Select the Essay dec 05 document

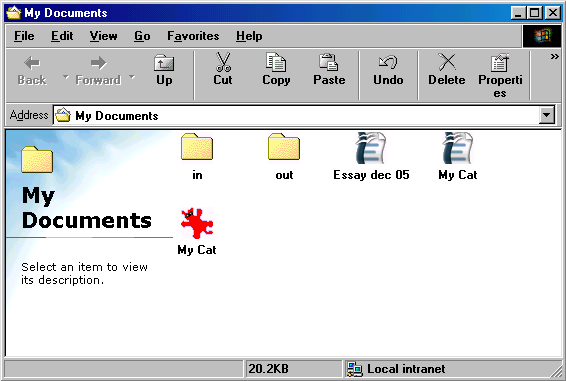tap(371, 156)
